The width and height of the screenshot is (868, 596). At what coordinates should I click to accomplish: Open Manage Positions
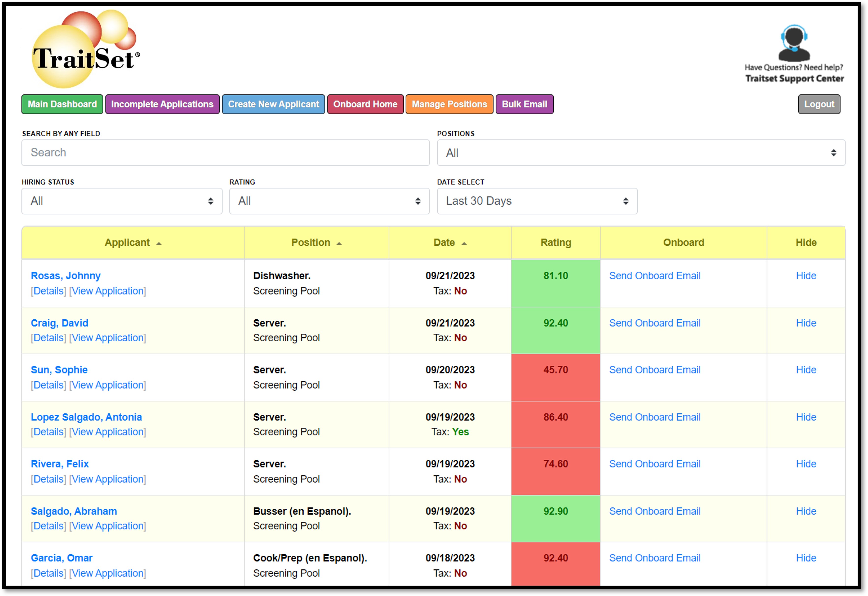[x=449, y=104]
